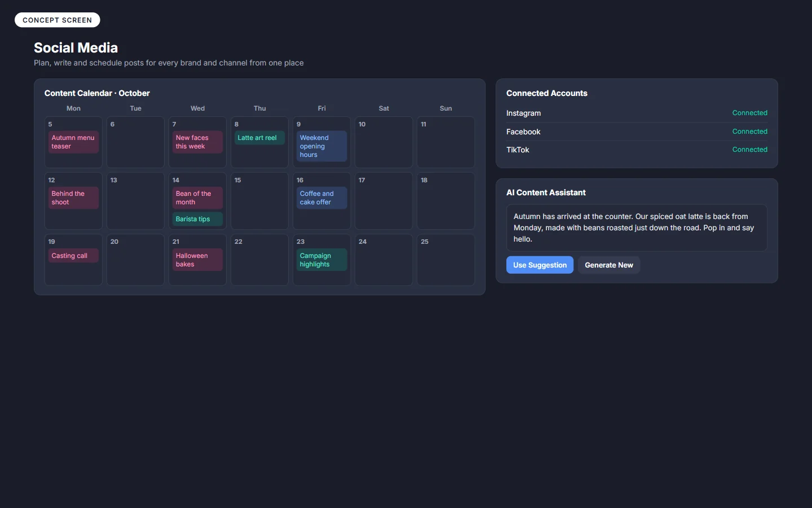Select calendar day 20
Viewport: 812px width, 508px height.
click(135, 260)
